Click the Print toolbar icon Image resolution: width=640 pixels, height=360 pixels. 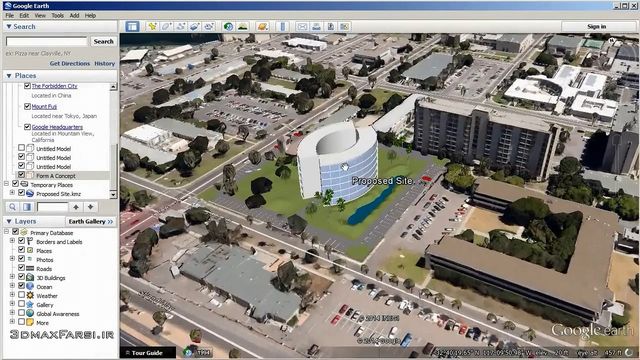pos(316,27)
